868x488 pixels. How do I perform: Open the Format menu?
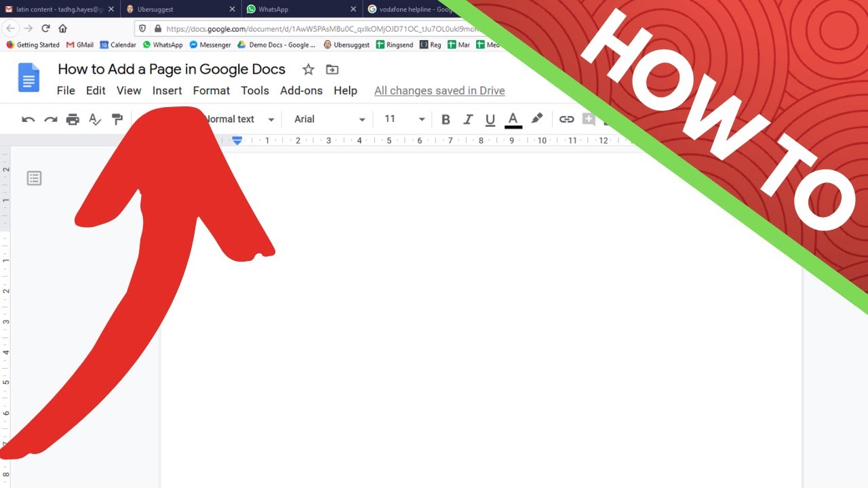click(212, 90)
